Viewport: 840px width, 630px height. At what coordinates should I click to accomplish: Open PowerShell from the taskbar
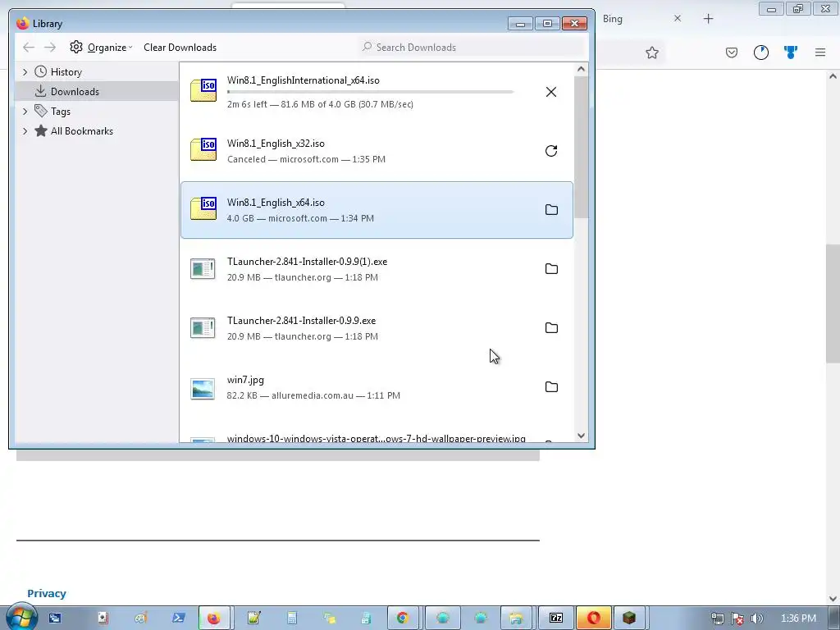pyautogui.click(x=178, y=619)
